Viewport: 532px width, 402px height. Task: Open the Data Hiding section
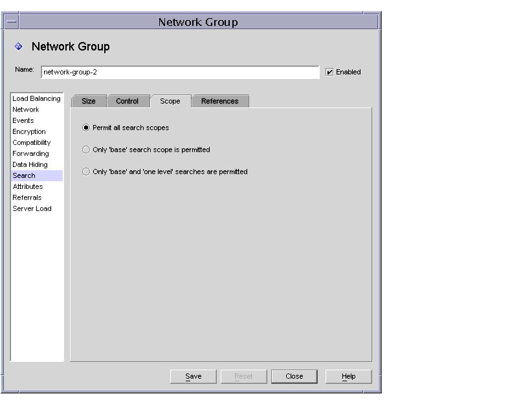(30, 164)
